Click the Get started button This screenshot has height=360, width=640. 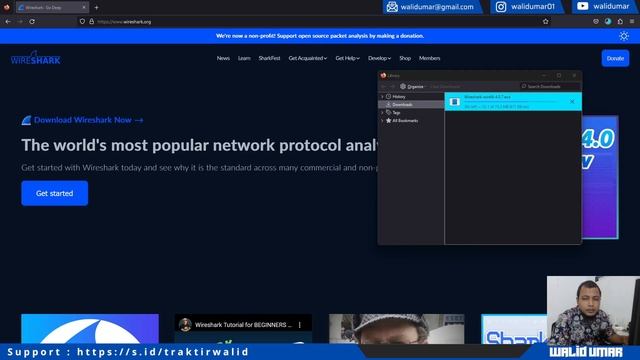[x=55, y=193]
